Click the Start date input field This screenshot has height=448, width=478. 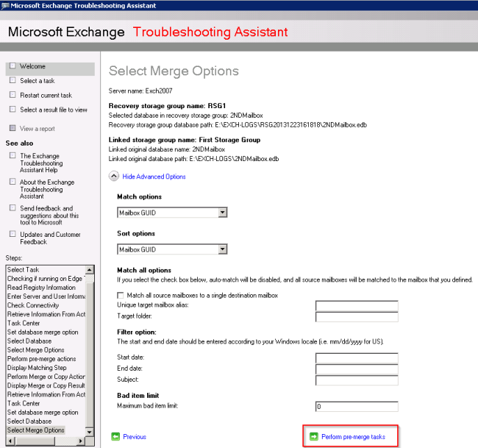pyautogui.click(x=356, y=358)
